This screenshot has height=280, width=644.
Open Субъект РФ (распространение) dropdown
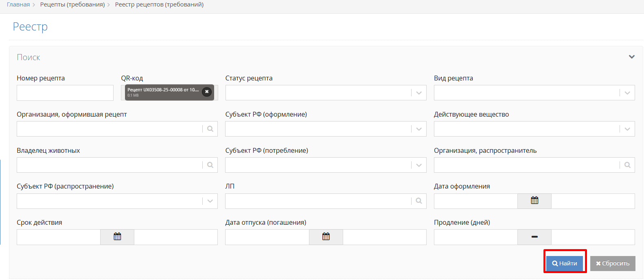(x=210, y=201)
